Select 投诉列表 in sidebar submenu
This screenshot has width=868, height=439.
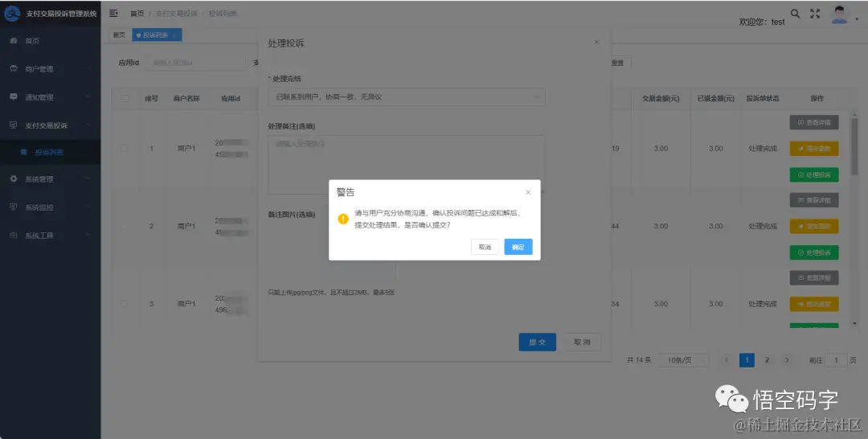51,152
